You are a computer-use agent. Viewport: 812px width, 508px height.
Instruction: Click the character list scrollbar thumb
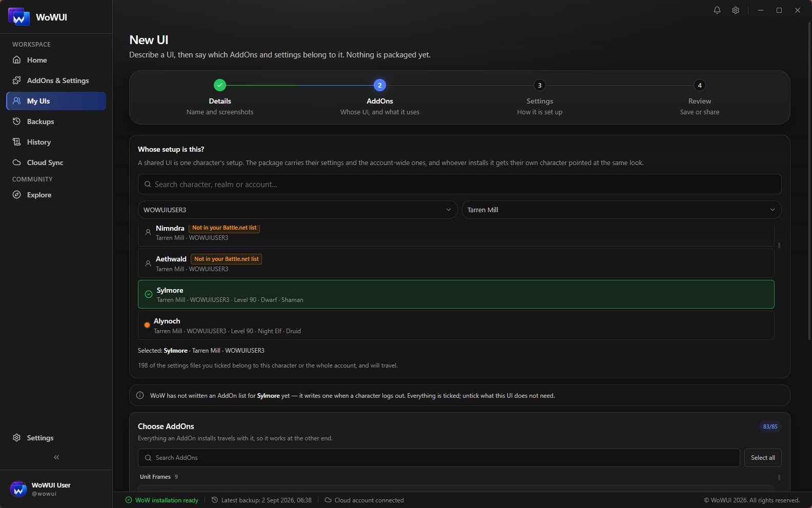click(x=779, y=246)
